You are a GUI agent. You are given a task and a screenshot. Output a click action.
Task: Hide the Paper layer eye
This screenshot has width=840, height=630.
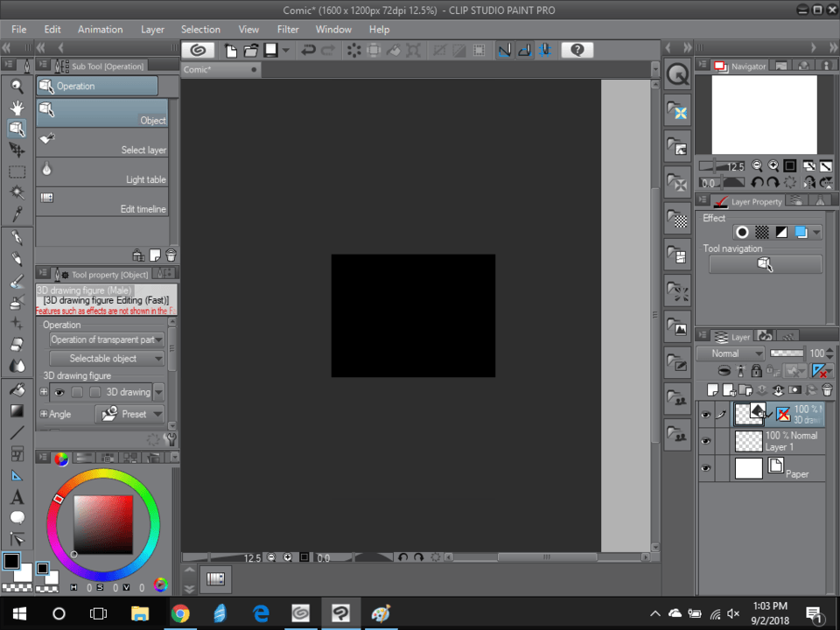[706, 468]
